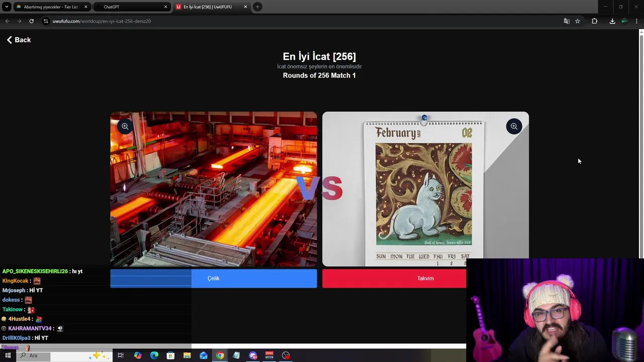Image resolution: width=644 pixels, height=362 pixels.
Task: Open the Chrome three-dot menu
Action: (636, 21)
